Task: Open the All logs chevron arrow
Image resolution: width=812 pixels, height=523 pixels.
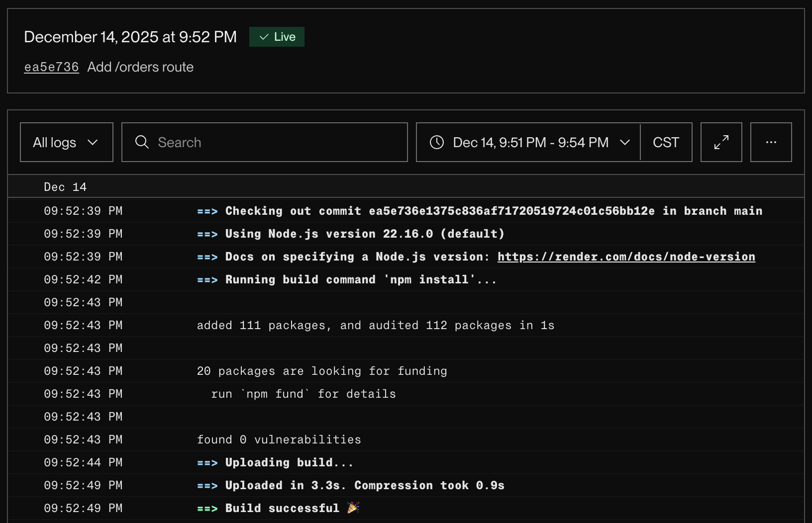Action: 93,142
